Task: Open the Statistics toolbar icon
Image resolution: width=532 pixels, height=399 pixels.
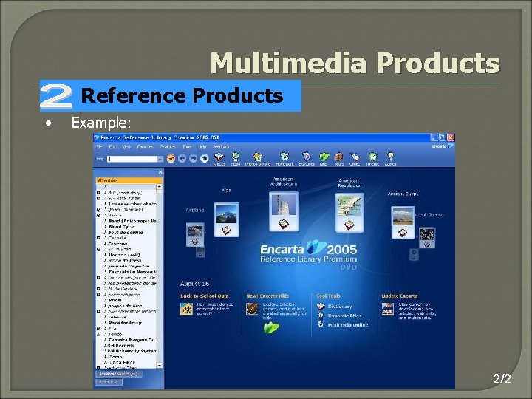Action: 307,159
